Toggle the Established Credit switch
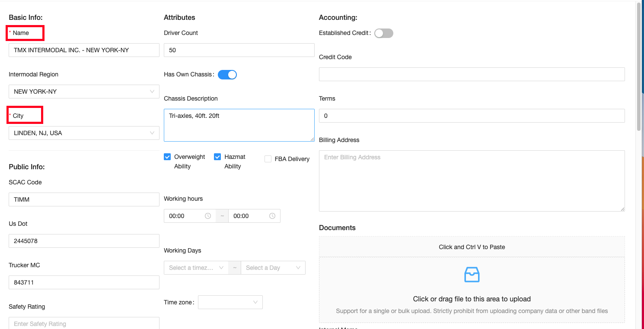This screenshot has width=644, height=329. click(x=383, y=33)
